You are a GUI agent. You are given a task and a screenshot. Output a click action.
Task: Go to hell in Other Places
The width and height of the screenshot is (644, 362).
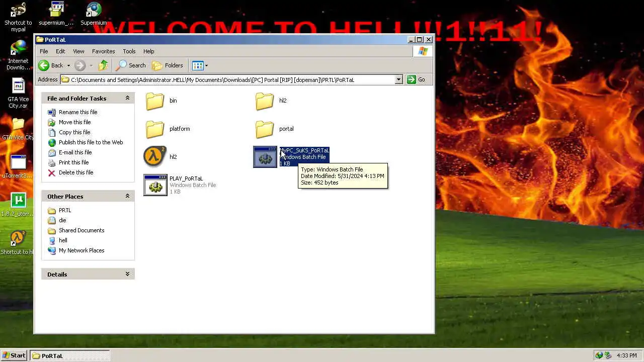pos(63,240)
